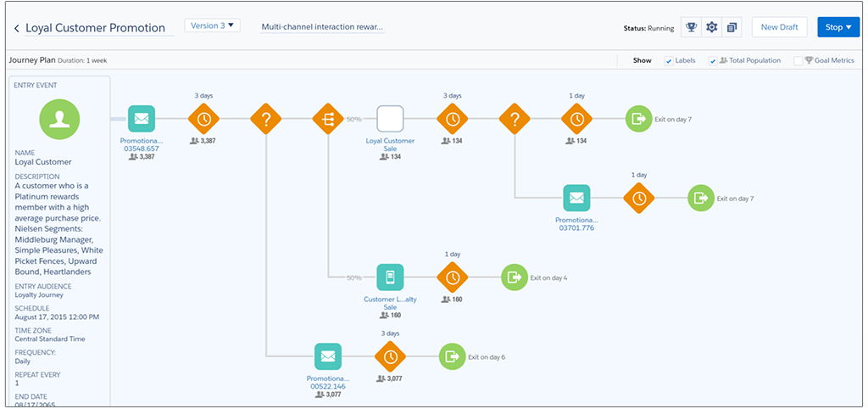The width and height of the screenshot is (868, 409).
Task: Click the random split diamond icon
Action: coord(328,119)
